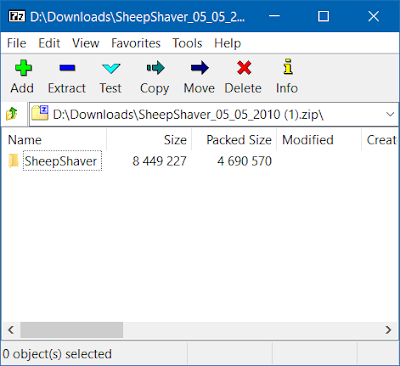Screen dimensions: 400x366
Task: Run Test using the cyan checkmark icon
Action: click(x=111, y=68)
